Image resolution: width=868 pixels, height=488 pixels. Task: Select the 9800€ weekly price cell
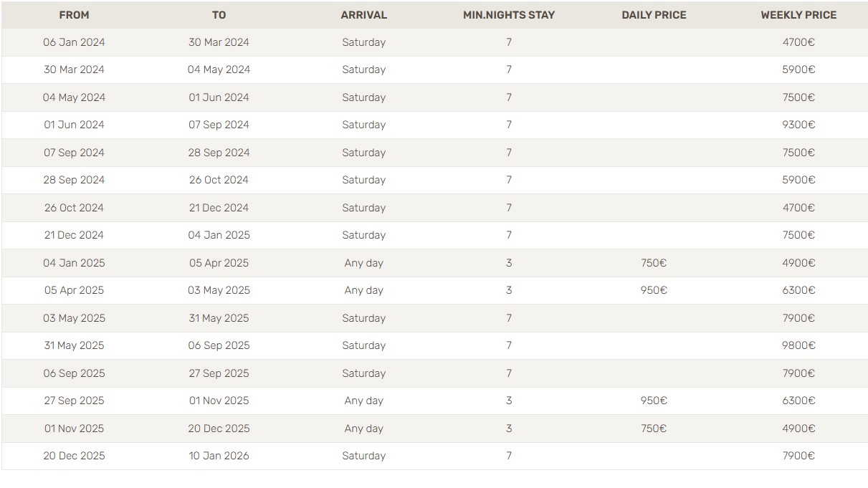[x=798, y=345]
